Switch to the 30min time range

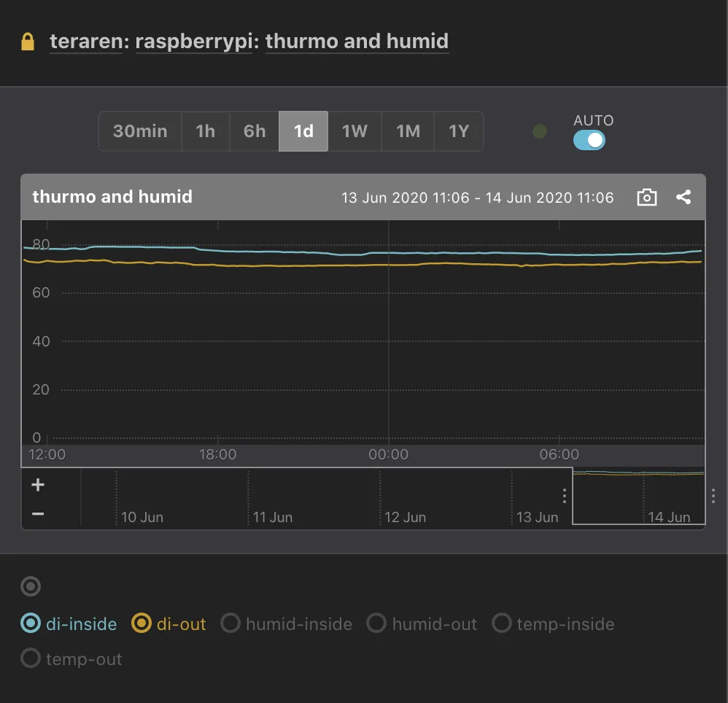pyautogui.click(x=140, y=131)
